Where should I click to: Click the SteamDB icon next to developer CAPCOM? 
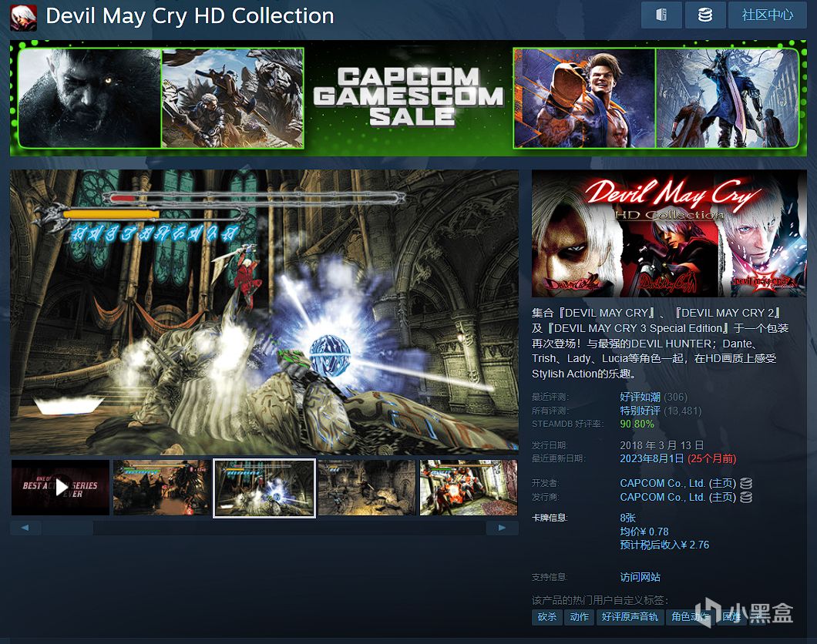[745, 483]
